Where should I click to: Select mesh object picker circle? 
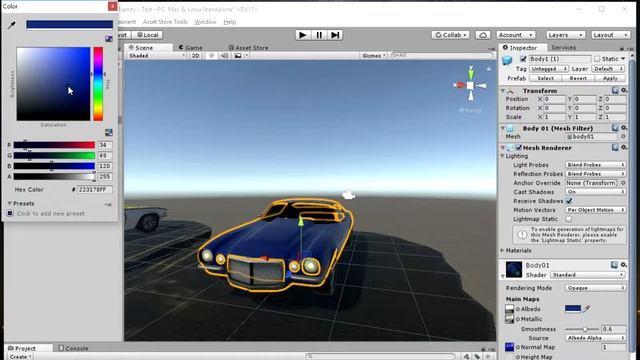(623, 137)
